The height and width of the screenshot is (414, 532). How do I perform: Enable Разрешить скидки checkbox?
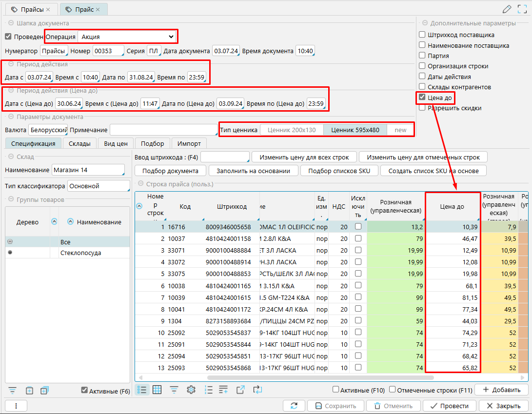point(422,108)
